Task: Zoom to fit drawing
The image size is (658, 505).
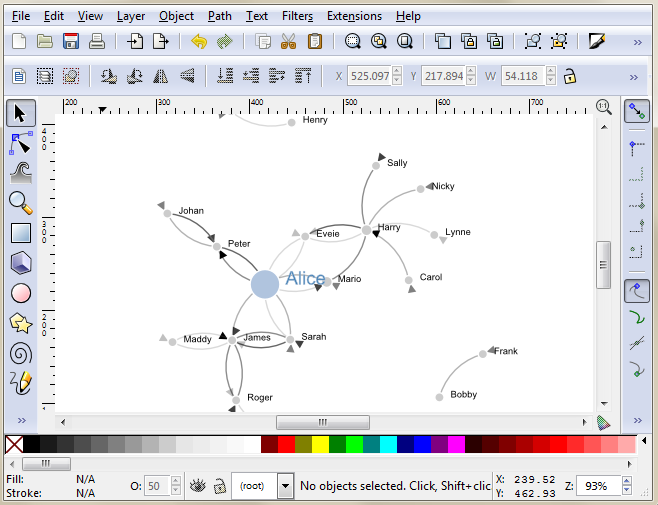Action: click(x=379, y=42)
